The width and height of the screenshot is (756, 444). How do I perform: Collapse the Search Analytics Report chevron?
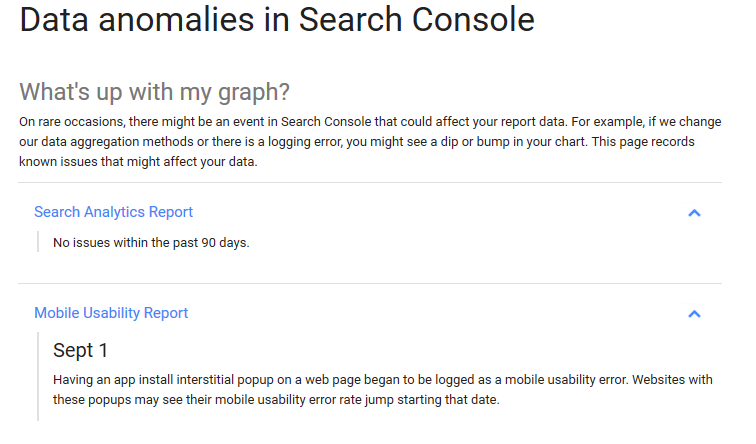point(694,213)
